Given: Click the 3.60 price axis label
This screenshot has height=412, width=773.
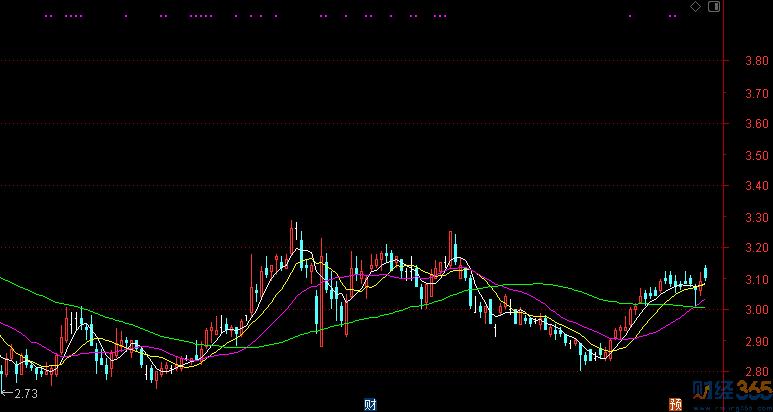Looking at the screenshot, I should (x=757, y=123).
